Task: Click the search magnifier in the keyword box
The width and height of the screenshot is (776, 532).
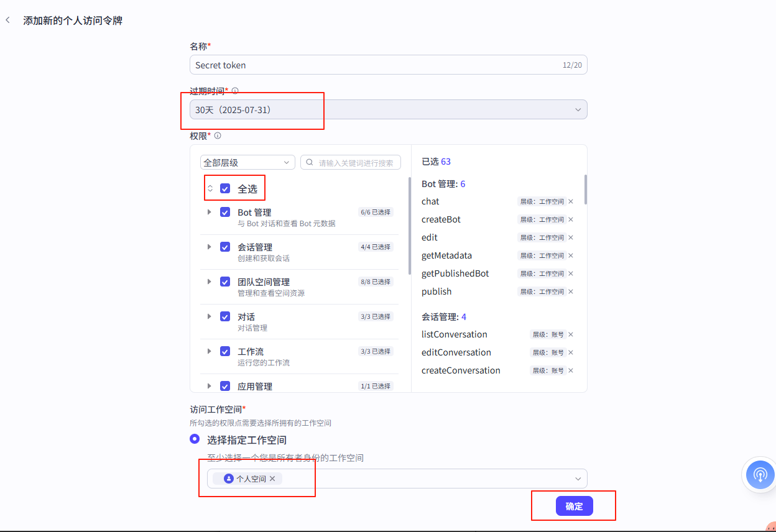Action: (309, 162)
